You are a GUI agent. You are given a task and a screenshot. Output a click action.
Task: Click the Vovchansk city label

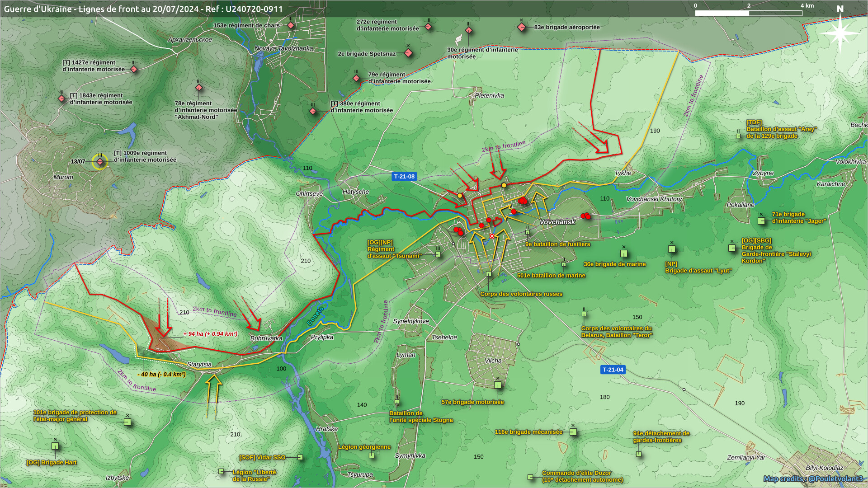tap(557, 222)
